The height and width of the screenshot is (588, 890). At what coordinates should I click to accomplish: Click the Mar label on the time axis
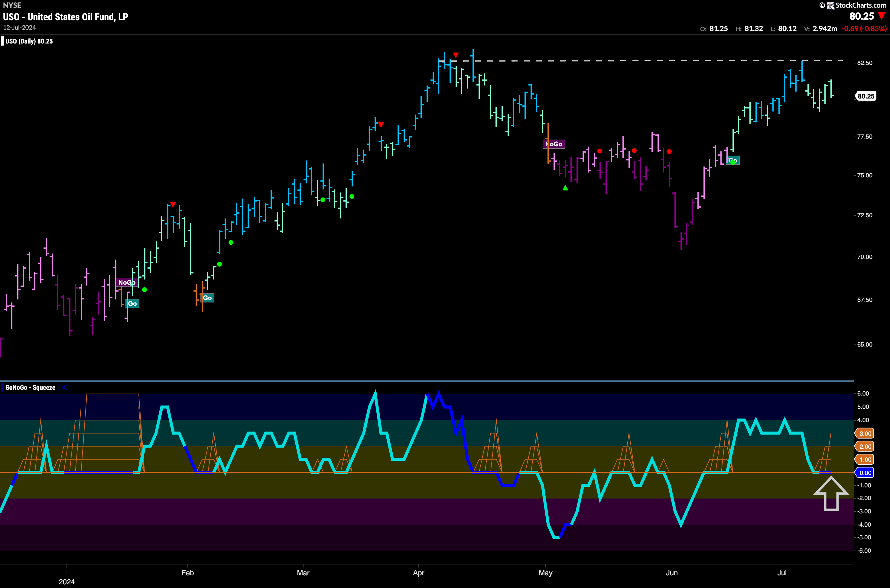pos(303,573)
